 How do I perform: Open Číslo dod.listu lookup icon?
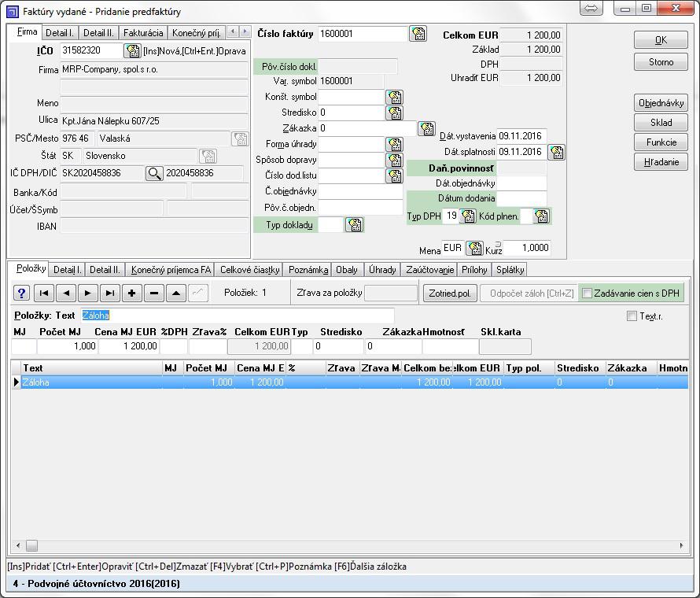click(395, 175)
